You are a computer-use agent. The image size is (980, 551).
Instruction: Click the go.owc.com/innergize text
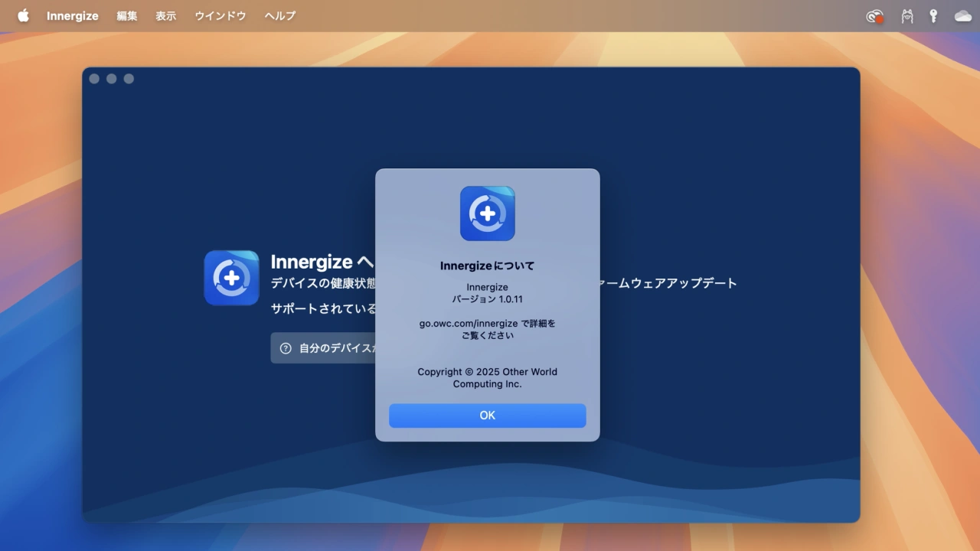click(x=468, y=324)
